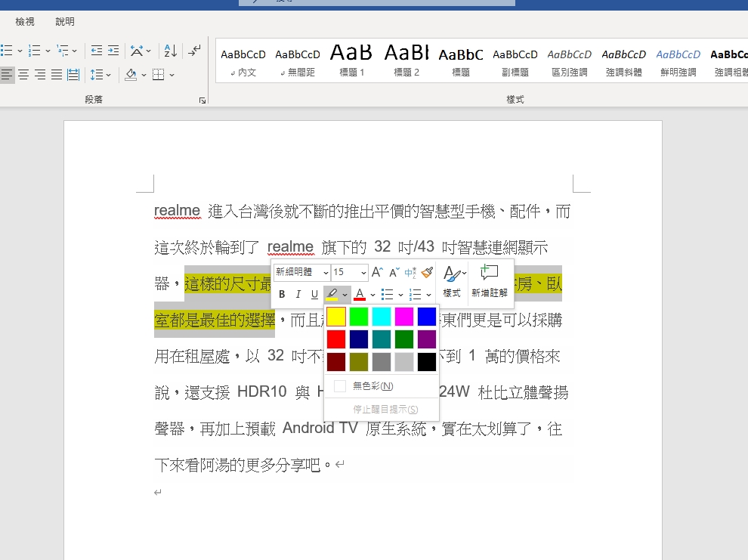748x560 pixels.
Task: Apply the 標題 1 style
Action: click(351, 60)
